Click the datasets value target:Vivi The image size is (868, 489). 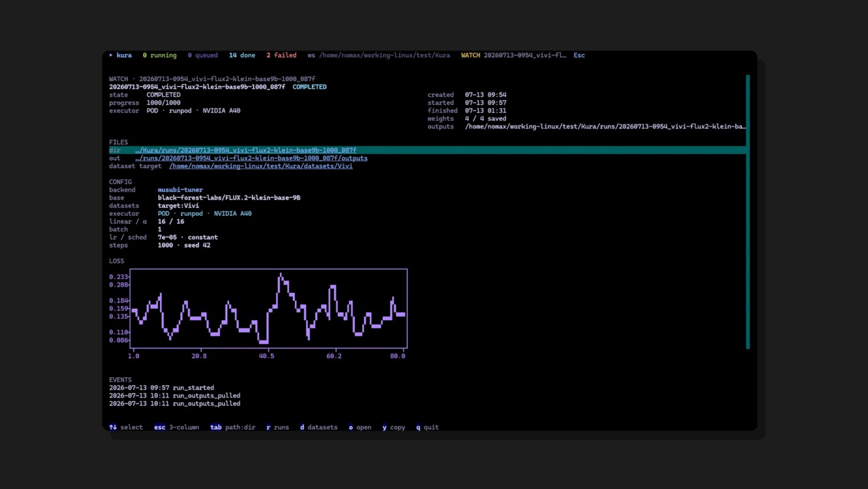coord(178,206)
